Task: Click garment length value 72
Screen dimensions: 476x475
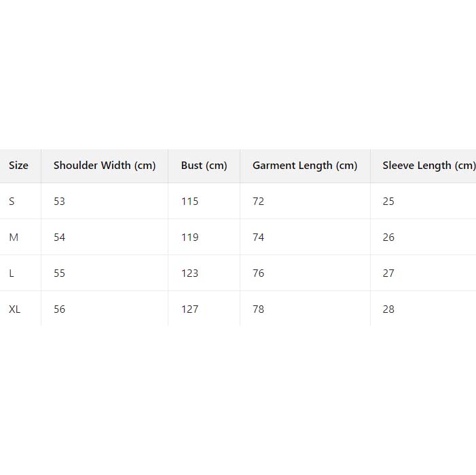Action: [258, 202]
